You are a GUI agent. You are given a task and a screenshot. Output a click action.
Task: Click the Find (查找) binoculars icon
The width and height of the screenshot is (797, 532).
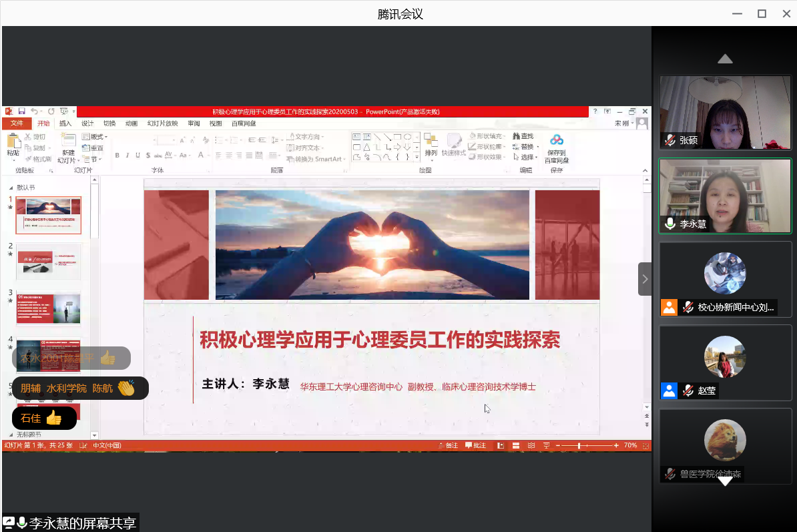[517, 137]
